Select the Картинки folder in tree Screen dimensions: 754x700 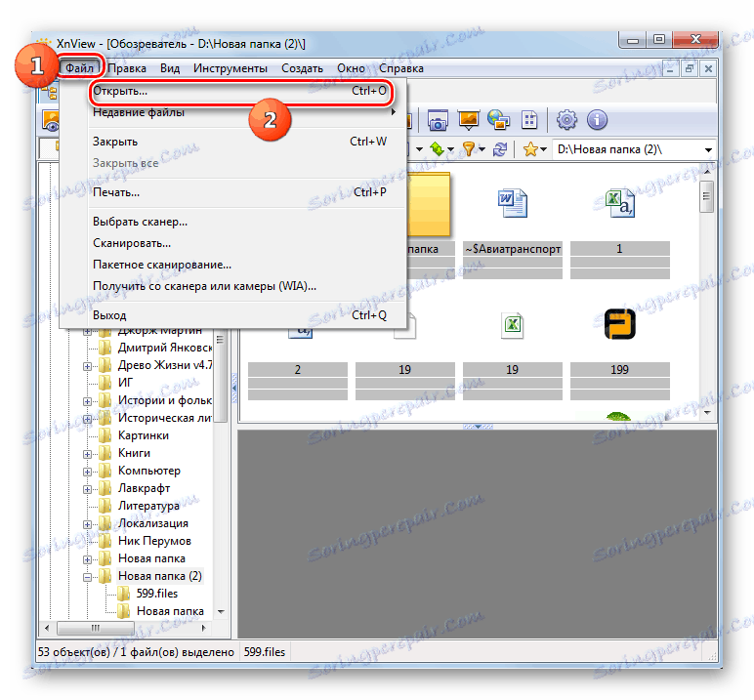[x=144, y=435]
